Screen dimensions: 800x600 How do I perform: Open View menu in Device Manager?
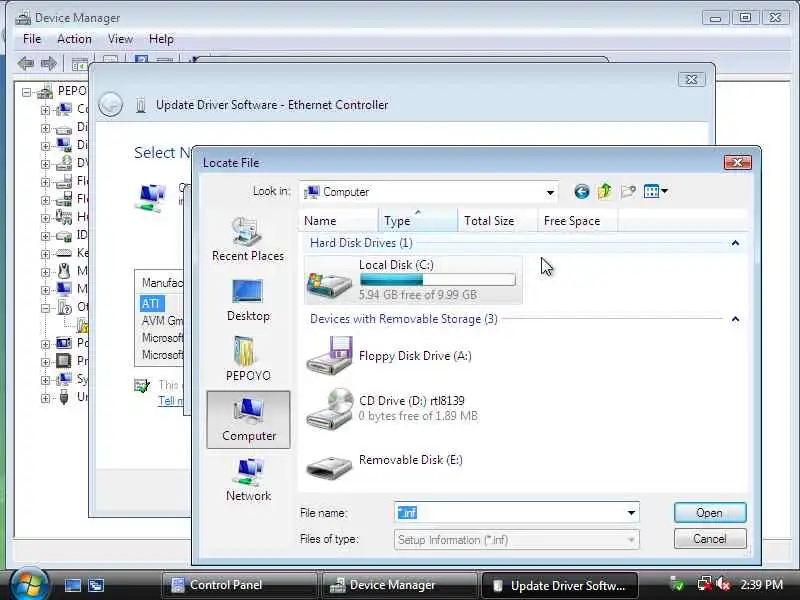point(120,39)
